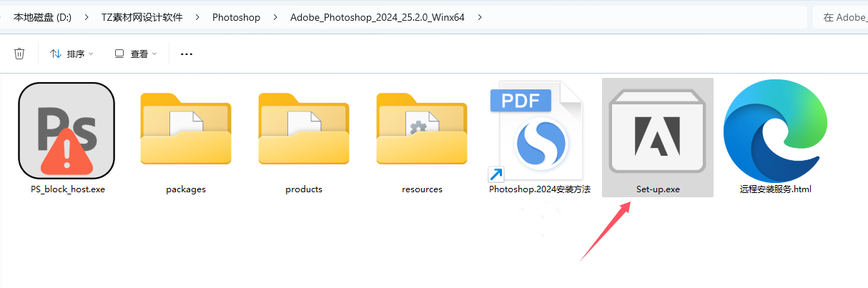Select the Photoshop.2024安装方法 PDF shortcut icon

(536, 130)
